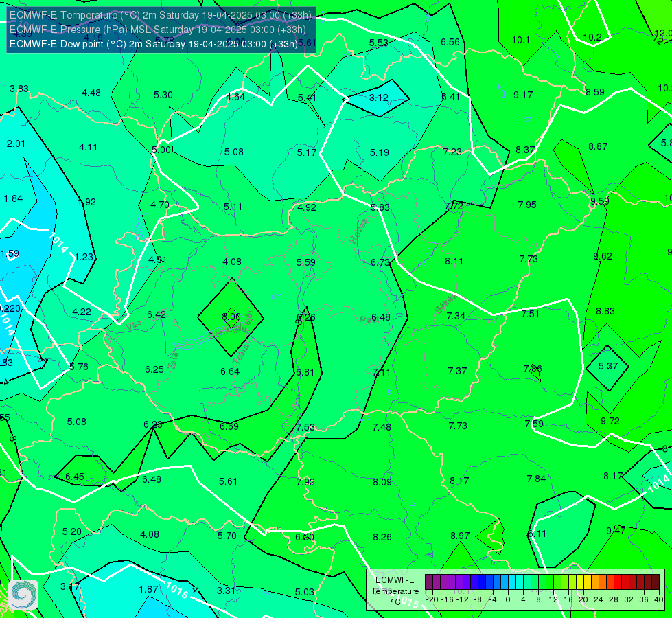Click the 4.22 grid value
The image size is (672, 618).
point(82,312)
